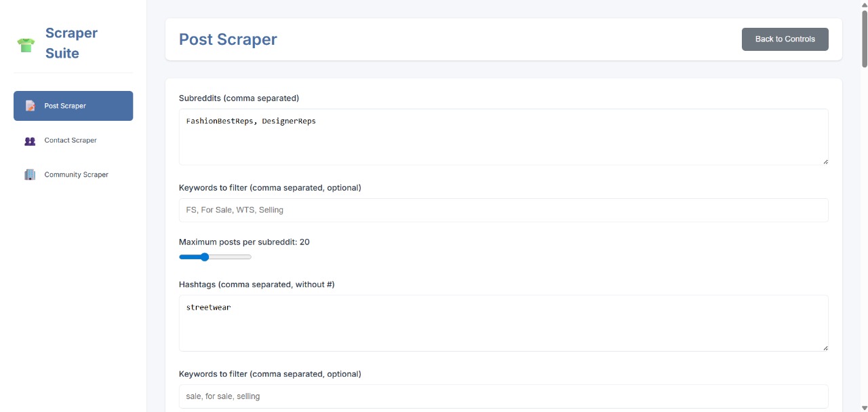
Task: Click the 'Subreddits (comma separated)' label
Action: [239, 98]
